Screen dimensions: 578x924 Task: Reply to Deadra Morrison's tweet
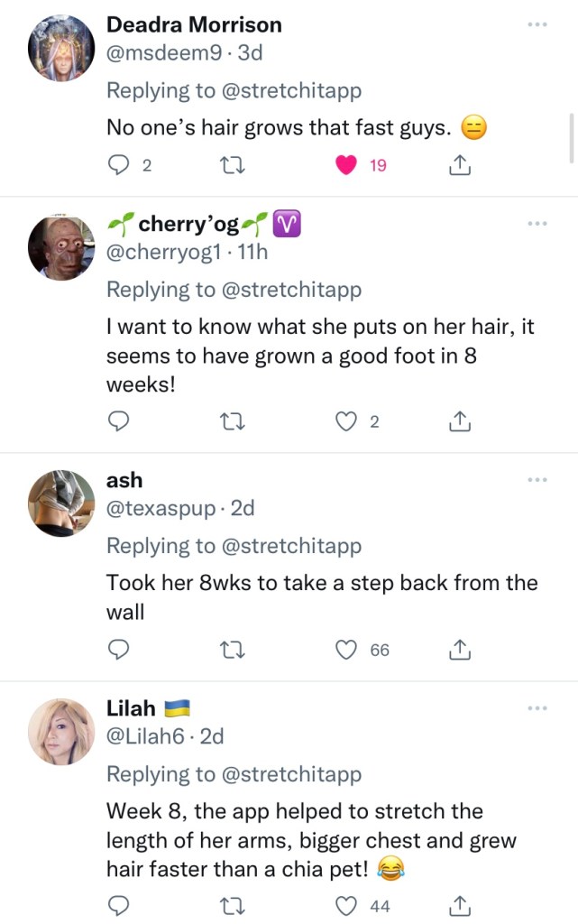point(119,165)
